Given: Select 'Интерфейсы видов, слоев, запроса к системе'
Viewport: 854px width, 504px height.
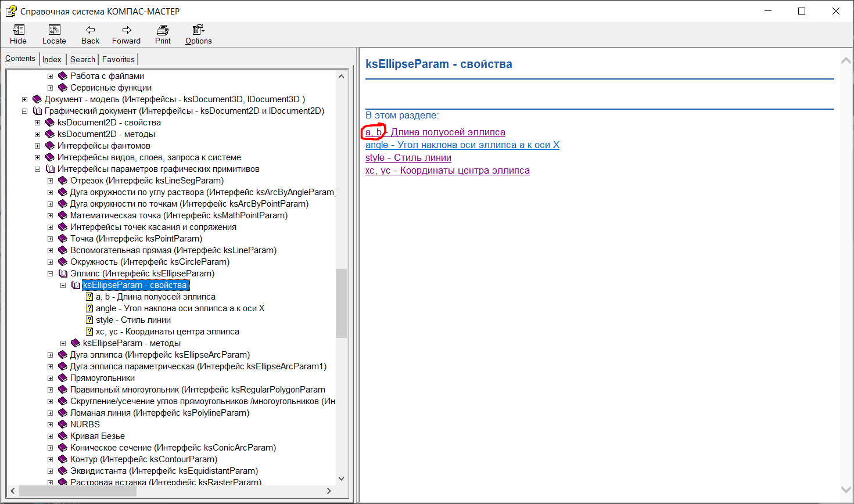Looking at the screenshot, I should click(149, 157).
